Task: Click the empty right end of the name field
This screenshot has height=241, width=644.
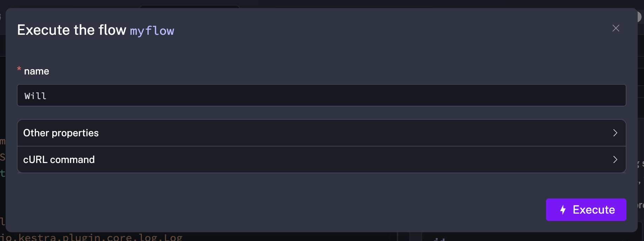Action: coord(597,95)
